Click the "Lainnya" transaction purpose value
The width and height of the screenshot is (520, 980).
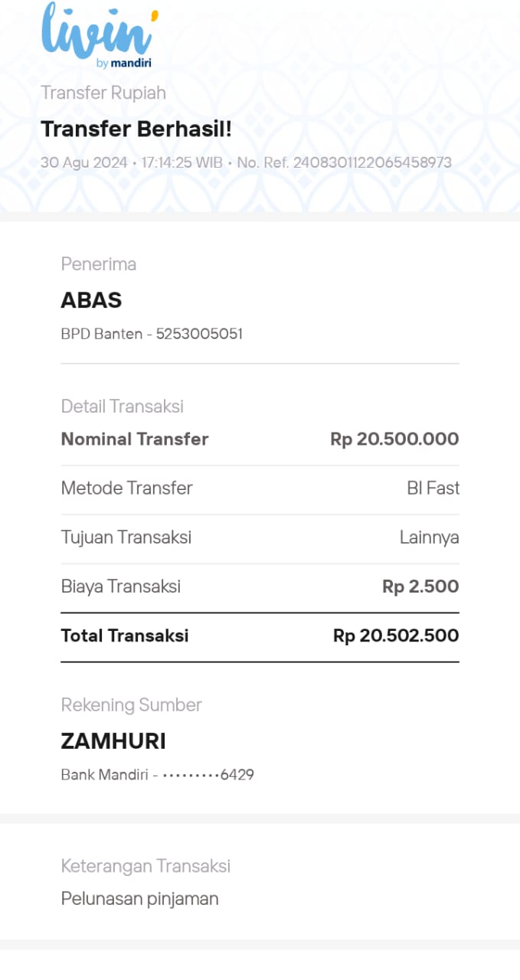pos(429,537)
